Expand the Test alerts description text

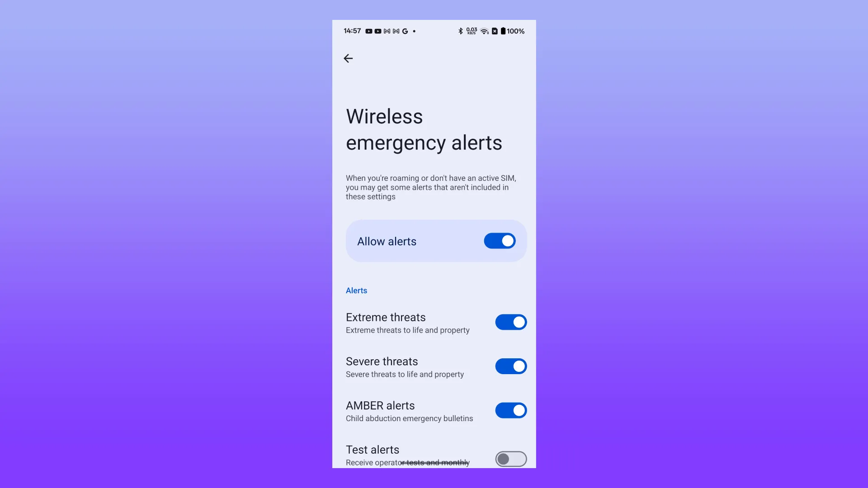(408, 462)
